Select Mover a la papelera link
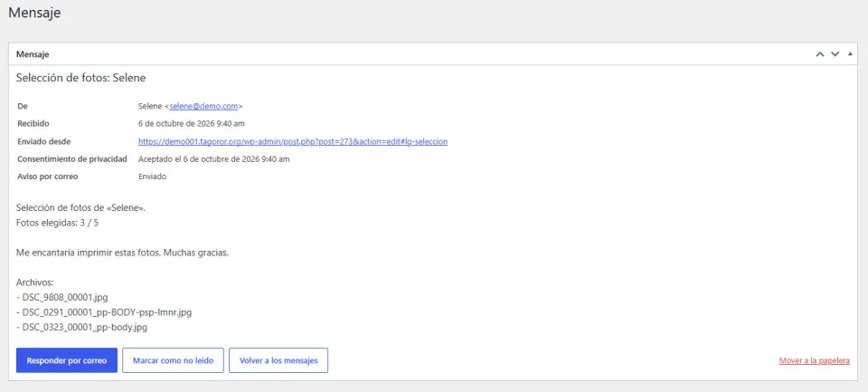This screenshot has width=868, height=392. point(815,360)
